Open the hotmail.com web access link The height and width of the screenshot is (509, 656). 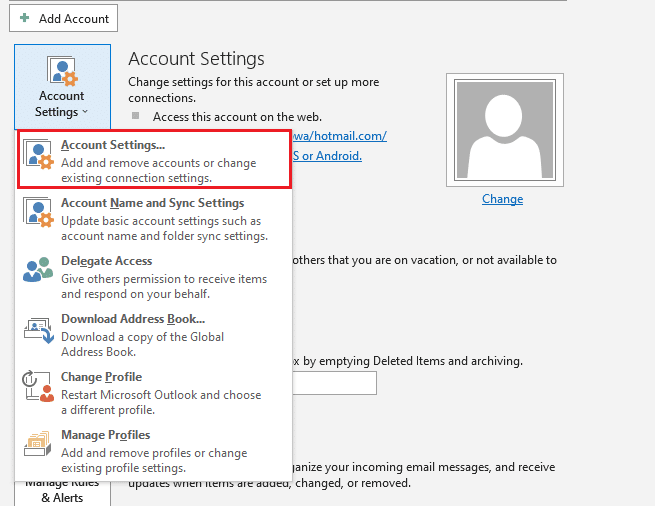pos(340,136)
